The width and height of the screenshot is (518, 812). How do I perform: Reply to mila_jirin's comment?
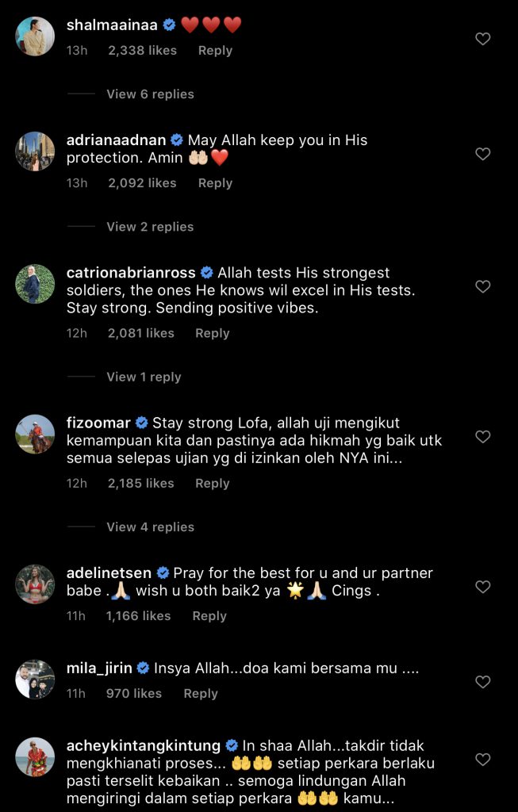point(201,693)
